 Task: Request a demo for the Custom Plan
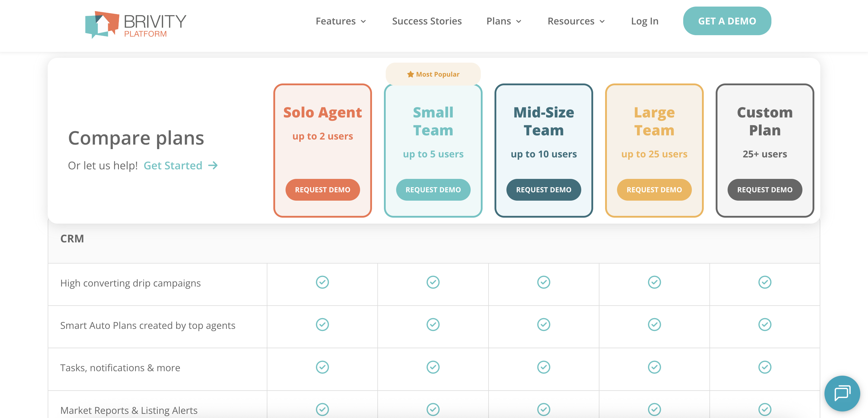click(765, 189)
